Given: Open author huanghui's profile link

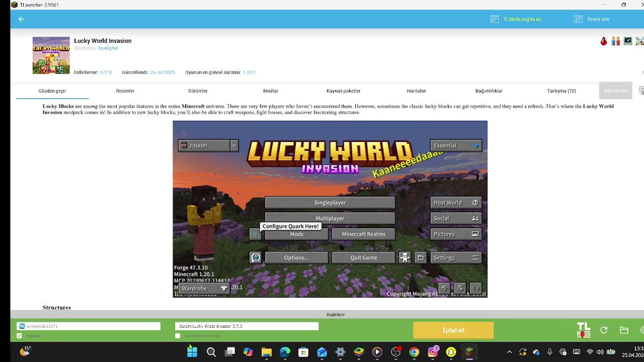Looking at the screenshot, I should click(108, 48).
